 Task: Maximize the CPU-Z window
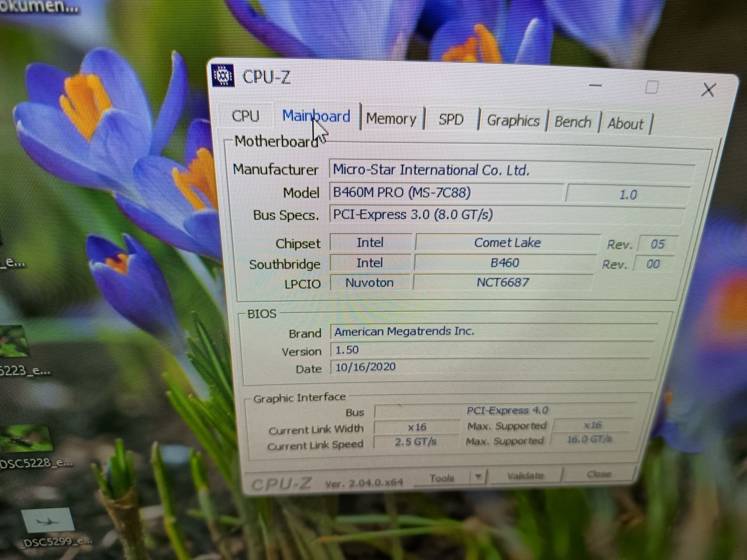click(x=651, y=87)
